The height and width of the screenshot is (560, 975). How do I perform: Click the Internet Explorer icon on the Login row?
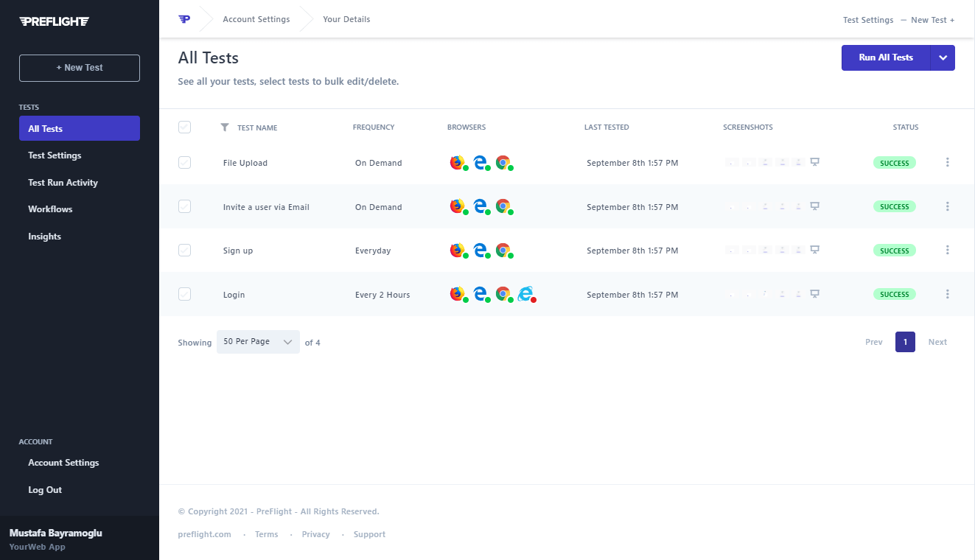(x=527, y=293)
